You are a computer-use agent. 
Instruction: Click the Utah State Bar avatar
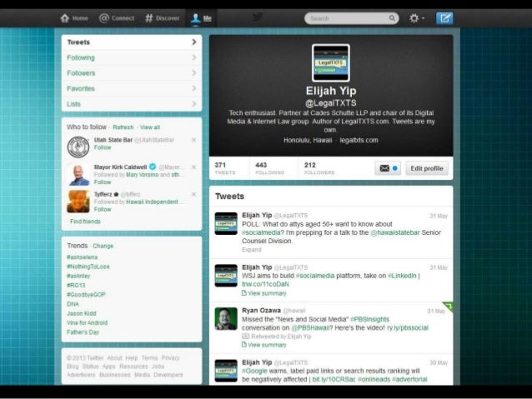78,147
